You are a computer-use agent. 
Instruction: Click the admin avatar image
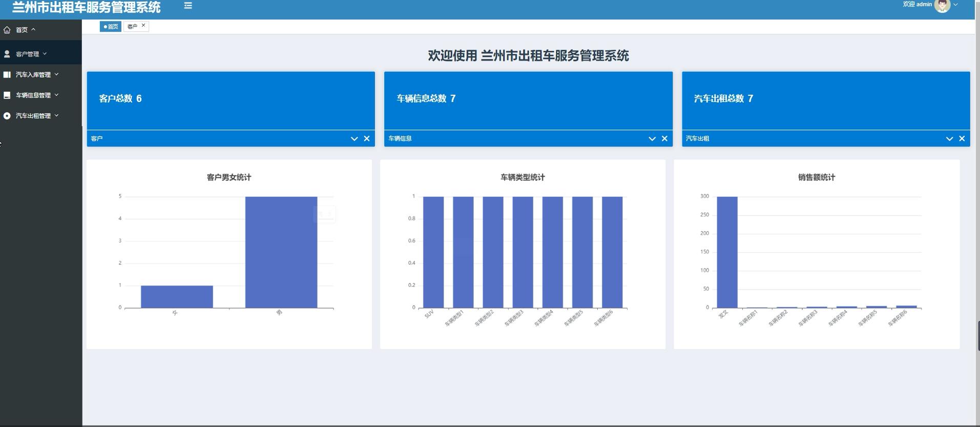pos(942,6)
